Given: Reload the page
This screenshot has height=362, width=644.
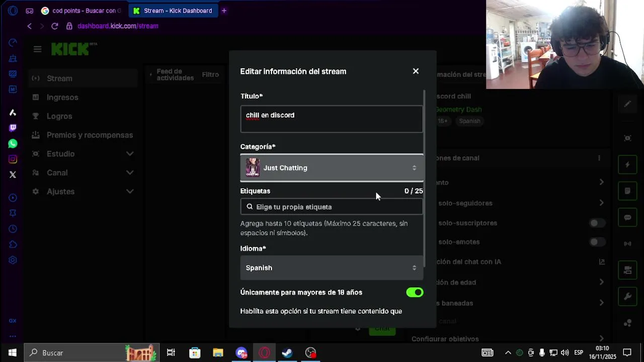Looking at the screenshot, I should tap(54, 26).
